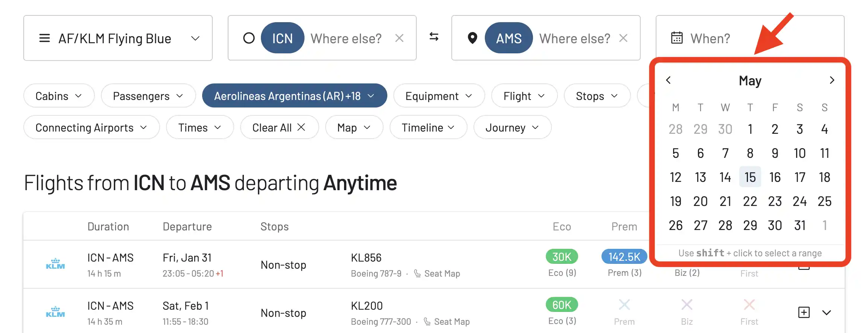
Task: Click KLM logo on the Jan 31 flight
Action: [55, 264]
